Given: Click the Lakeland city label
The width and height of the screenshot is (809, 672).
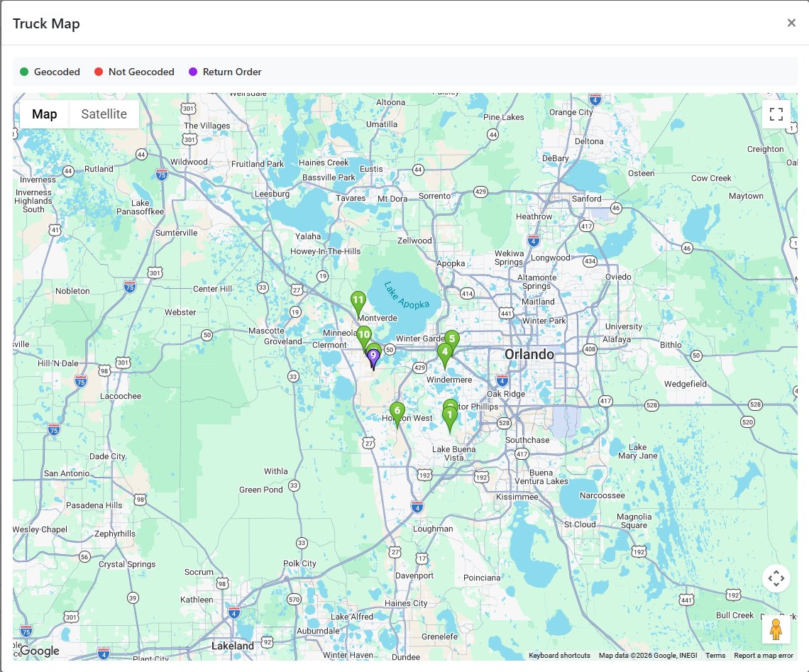Looking at the screenshot, I should [233, 646].
